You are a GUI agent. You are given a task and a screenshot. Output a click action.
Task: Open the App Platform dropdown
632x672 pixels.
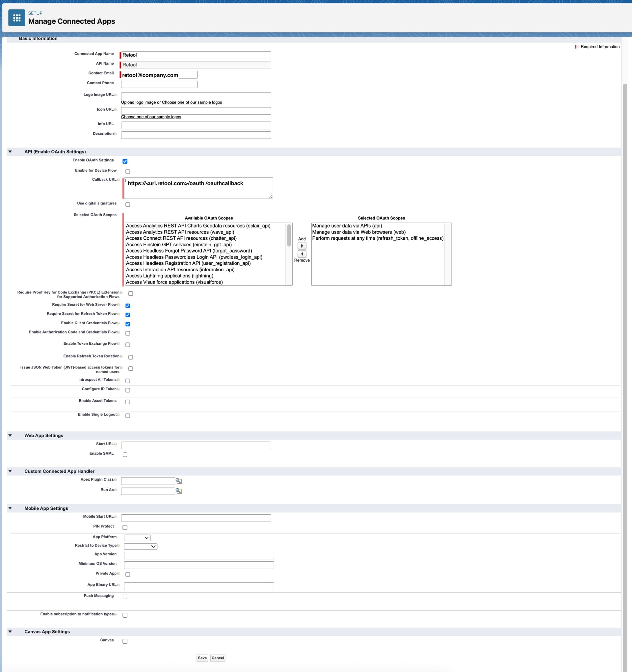[137, 537]
